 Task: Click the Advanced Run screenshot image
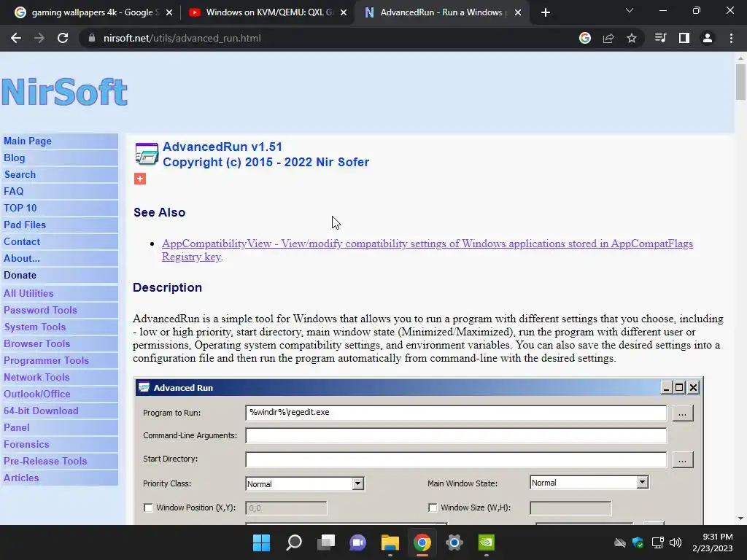(x=419, y=451)
